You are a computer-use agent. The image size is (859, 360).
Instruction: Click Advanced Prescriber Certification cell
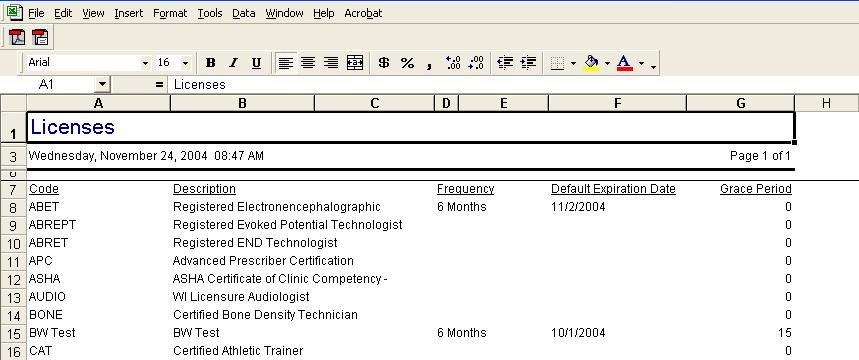(263, 261)
